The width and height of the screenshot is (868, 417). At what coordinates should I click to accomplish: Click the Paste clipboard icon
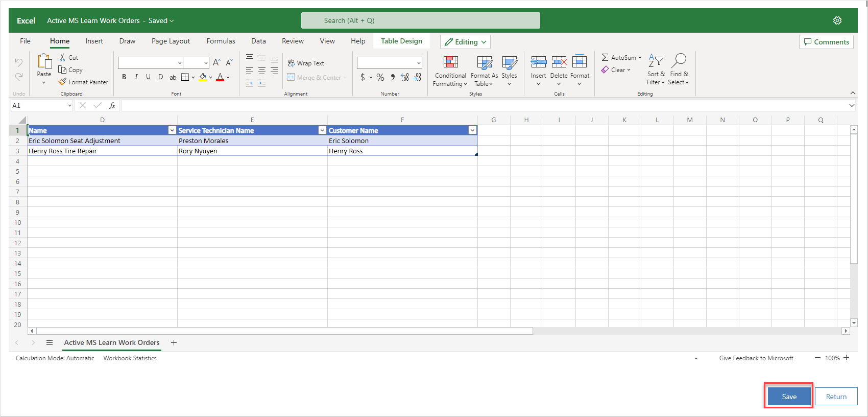(44, 61)
